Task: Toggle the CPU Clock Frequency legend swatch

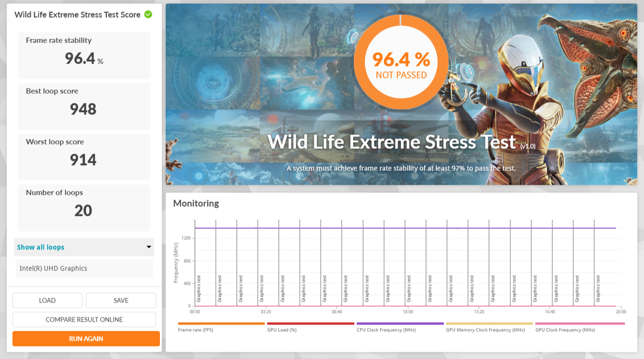Action: coord(400,324)
